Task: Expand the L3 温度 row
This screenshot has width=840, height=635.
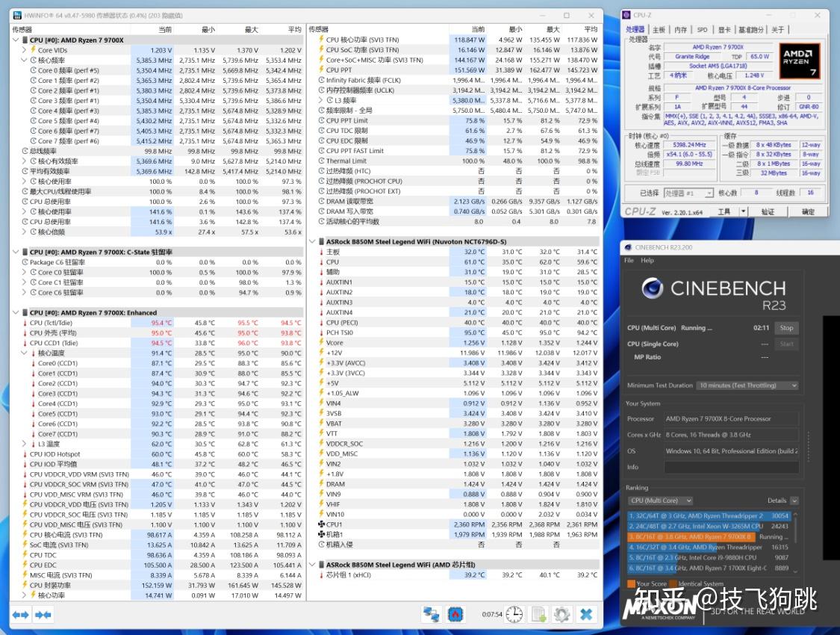Action: click(24, 444)
